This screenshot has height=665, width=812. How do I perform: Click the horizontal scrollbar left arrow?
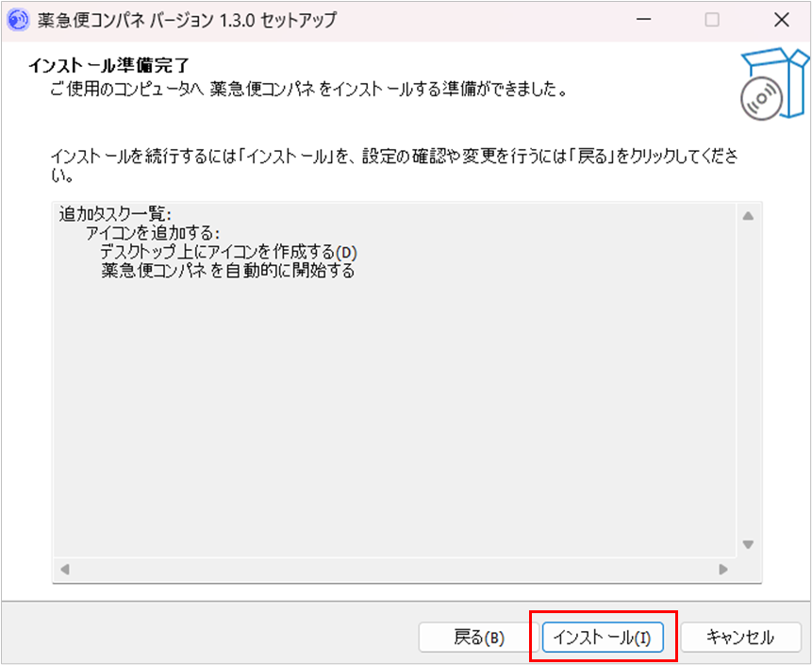point(65,570)
